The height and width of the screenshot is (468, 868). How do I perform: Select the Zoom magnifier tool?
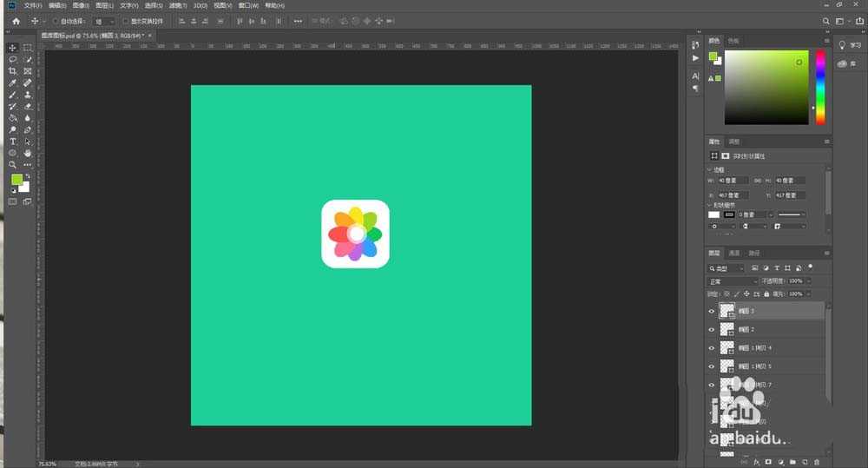[13, 164]
